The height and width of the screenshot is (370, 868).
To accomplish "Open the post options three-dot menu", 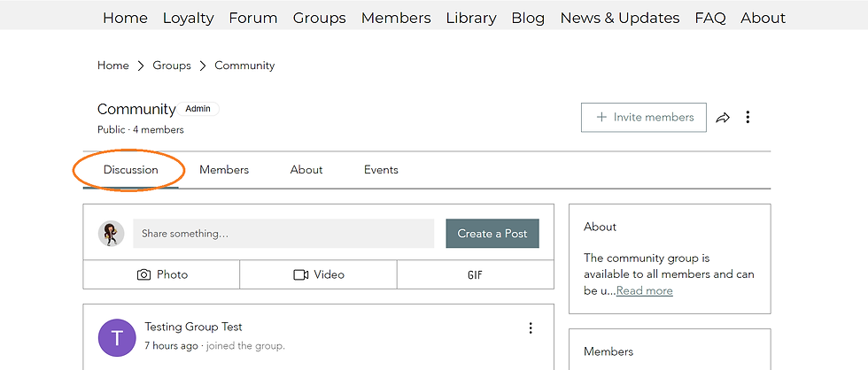I will pyautogui.click(x=531, y=328).
